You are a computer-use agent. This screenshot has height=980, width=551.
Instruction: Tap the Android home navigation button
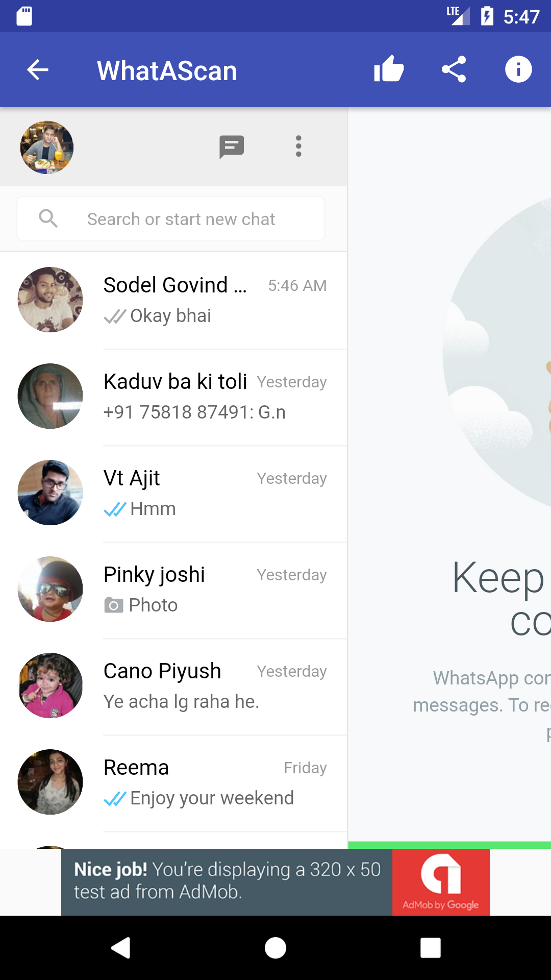275,948
